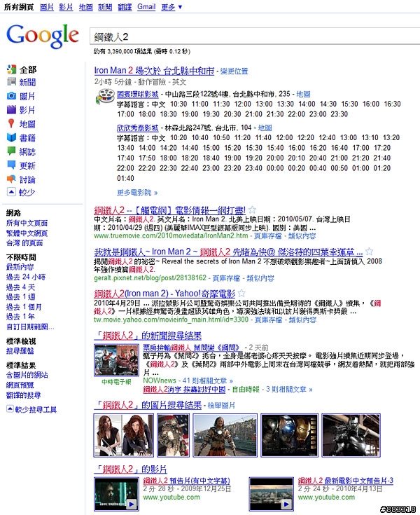Open the 新聞 news icon in sidebar
The height and width of the screenshot is (515, 420).
11,82
